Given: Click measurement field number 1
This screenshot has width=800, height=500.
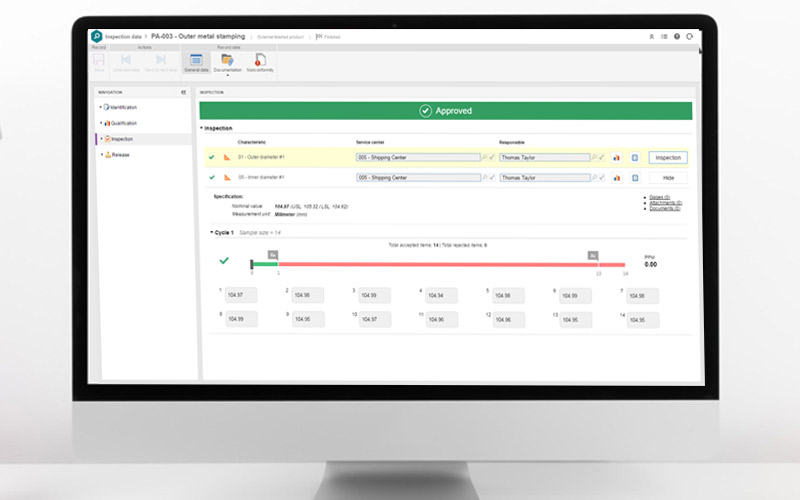Looking at the screenshot, I should pos(239,296).
